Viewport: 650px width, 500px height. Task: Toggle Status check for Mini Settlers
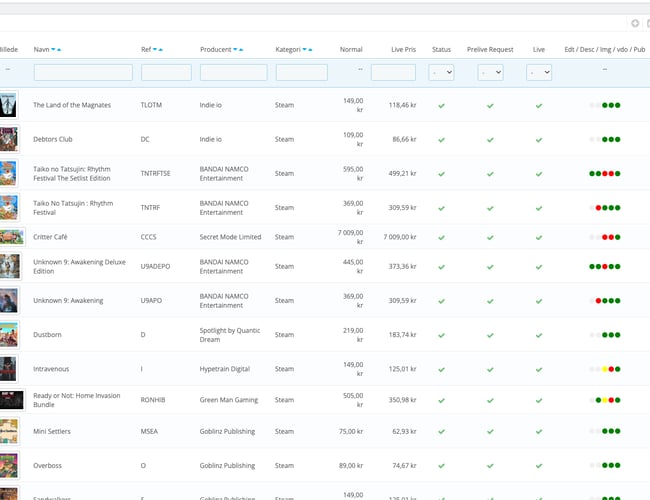coord(441,432)
